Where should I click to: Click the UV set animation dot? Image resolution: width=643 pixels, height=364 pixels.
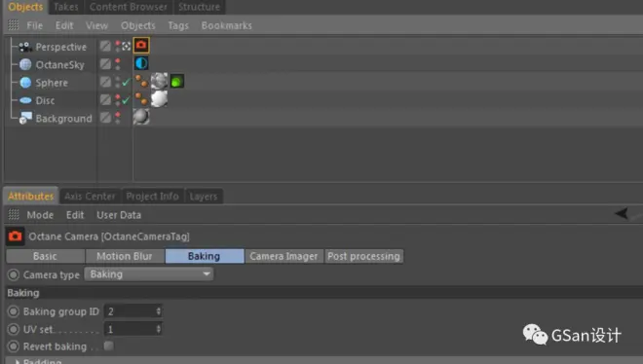coord(14,329)
